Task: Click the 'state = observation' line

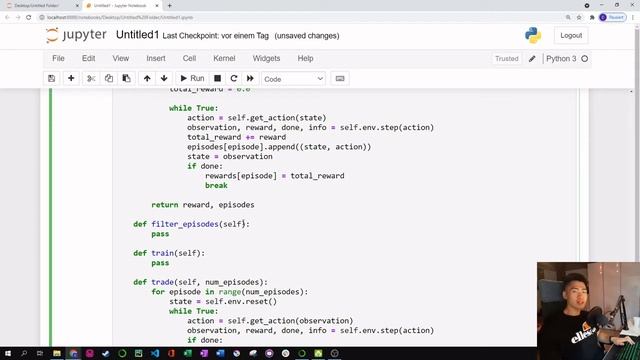Action: click(230, 157)
